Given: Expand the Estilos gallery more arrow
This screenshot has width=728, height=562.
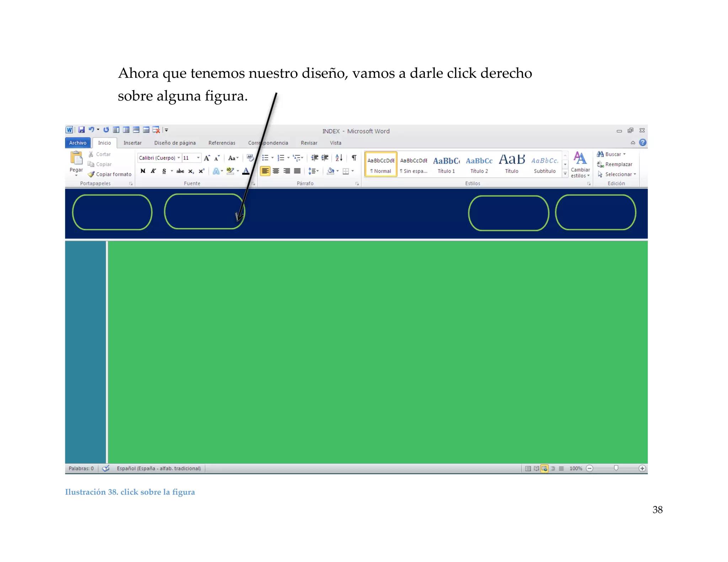Looking at the screenshot, I should coord(565,173).
